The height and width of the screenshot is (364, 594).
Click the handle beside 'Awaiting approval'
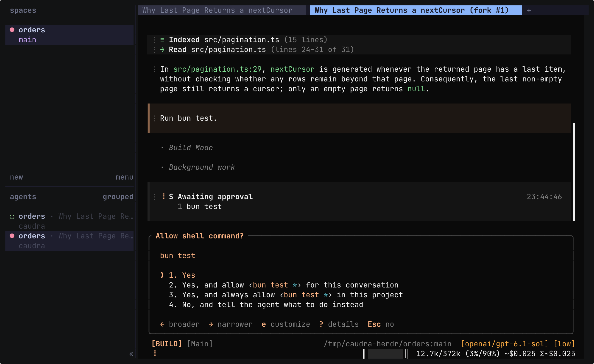155,197
